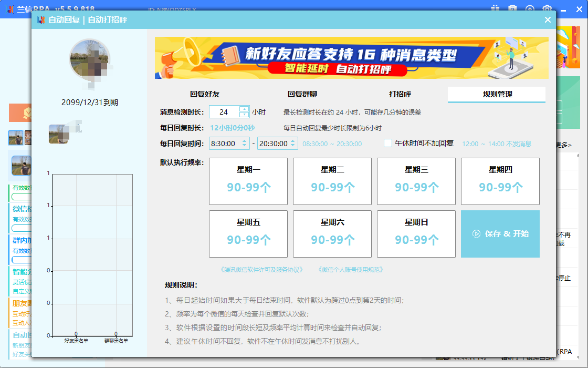Open the 打招呼 tab
This screenshot has width=588, height=368.
click(400, 94)
